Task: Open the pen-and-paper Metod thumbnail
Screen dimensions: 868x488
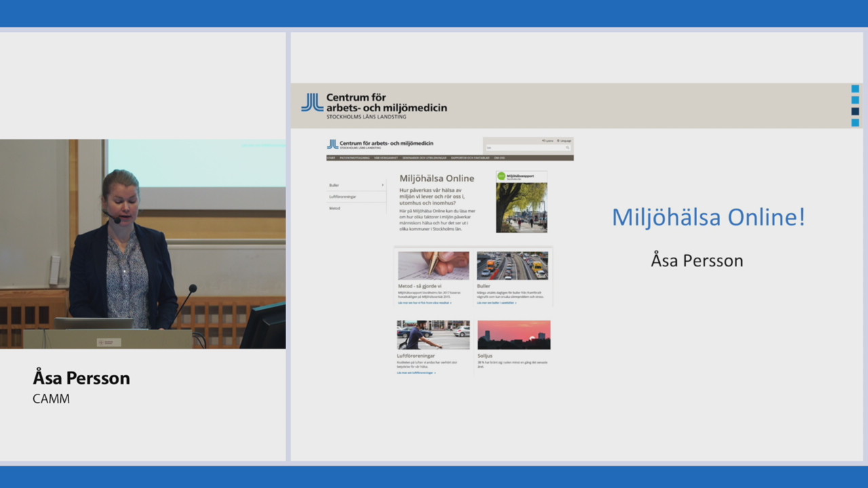Action: pyautogui.click(x=433, y=266)
